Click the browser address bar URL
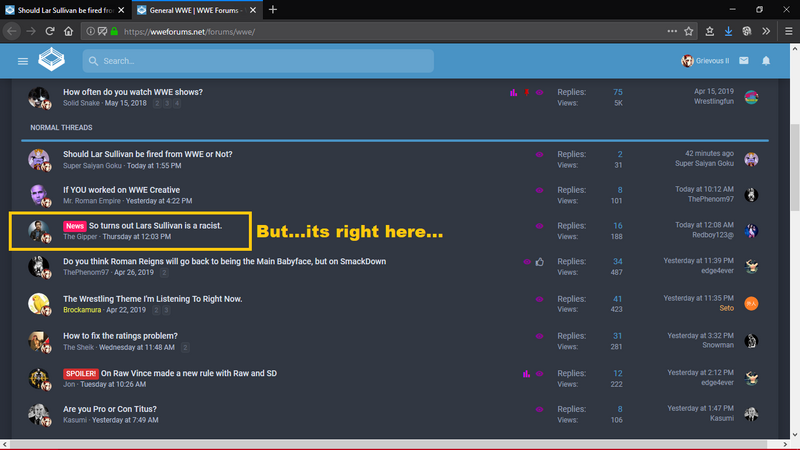Image resolution: width=800 pixels, height=450 pixels. [189, 32]
